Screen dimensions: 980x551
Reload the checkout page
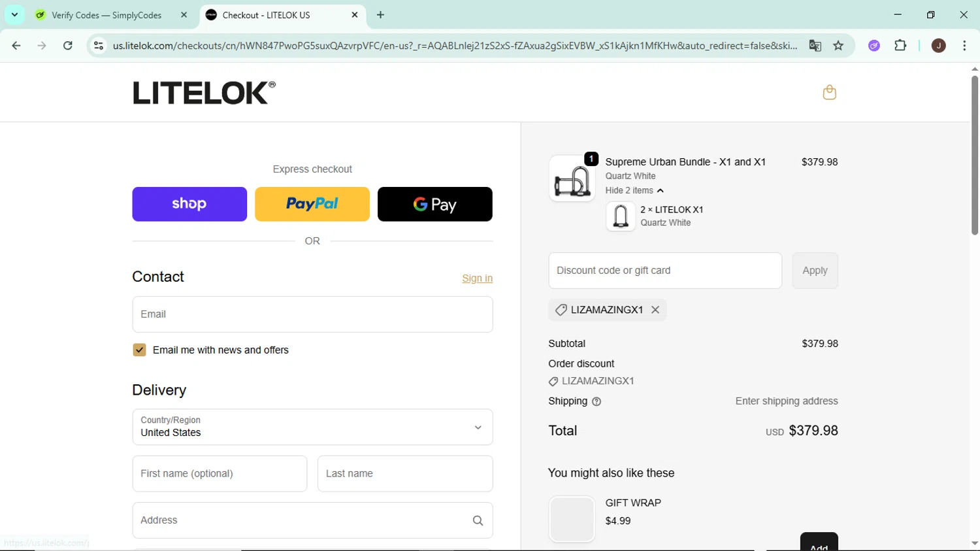pos(68,46)
